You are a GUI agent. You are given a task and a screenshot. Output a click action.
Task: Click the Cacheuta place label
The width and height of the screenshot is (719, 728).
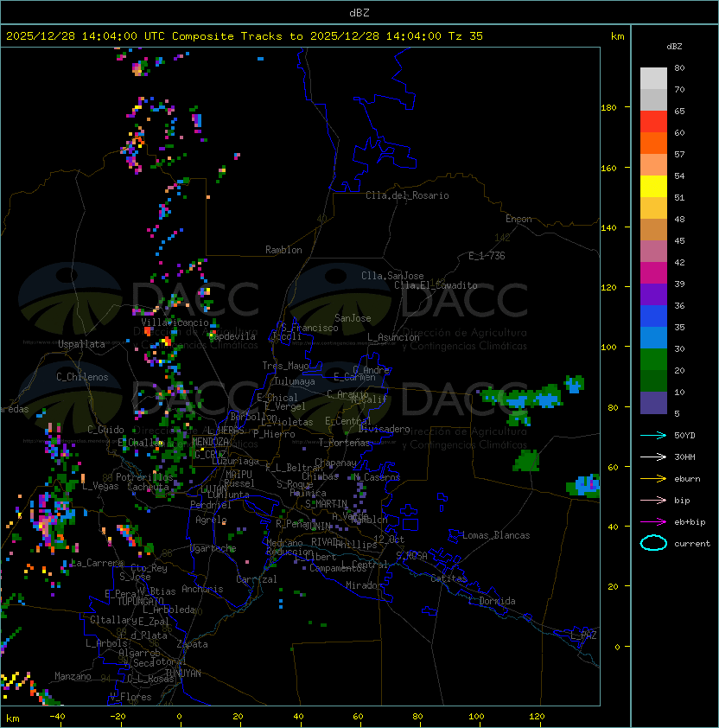click(x=148, y=486)
